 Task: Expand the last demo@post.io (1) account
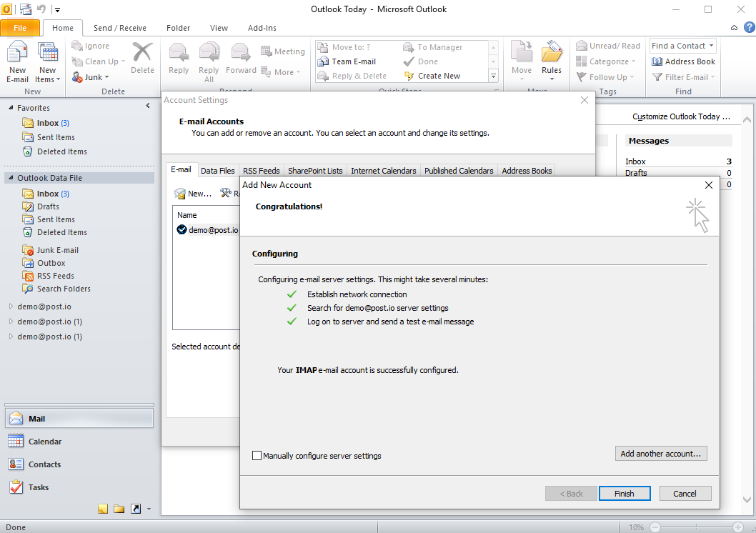point(11,337)
